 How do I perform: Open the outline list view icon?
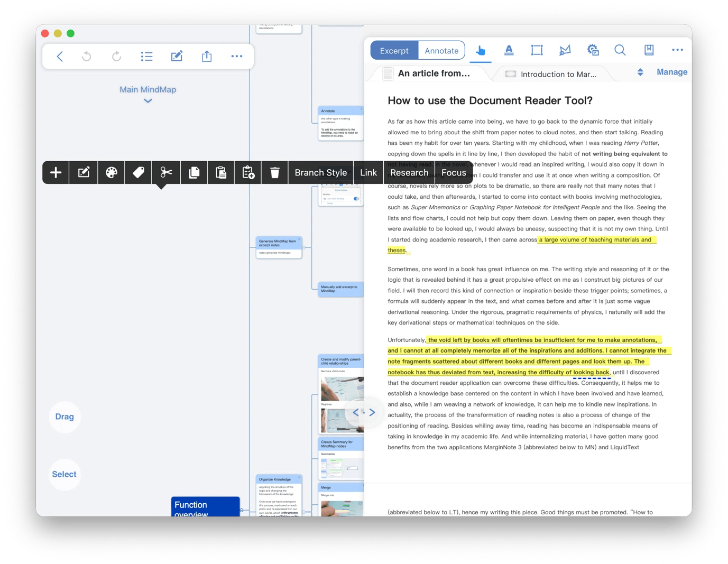tap(147, 57)
